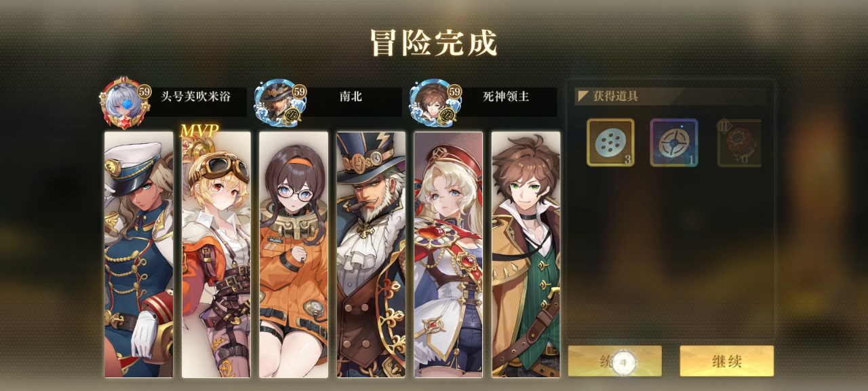View the top hat bearded man card

pos(371,255)
